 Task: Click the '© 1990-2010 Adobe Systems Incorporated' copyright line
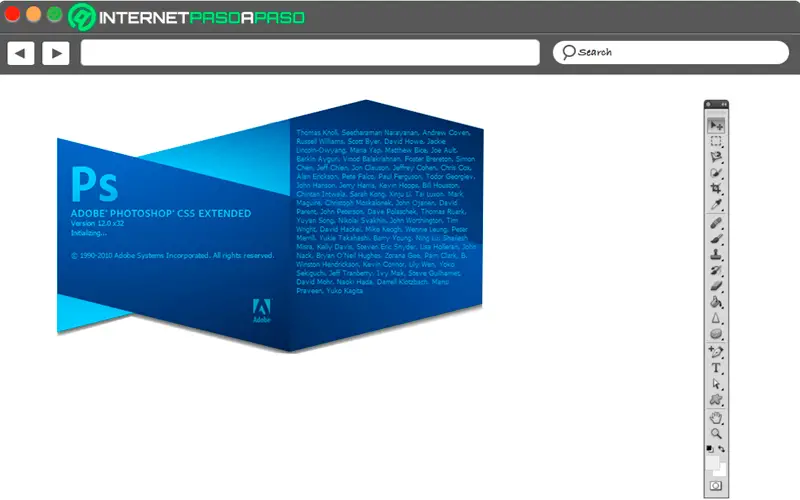[x=172, y=255]
